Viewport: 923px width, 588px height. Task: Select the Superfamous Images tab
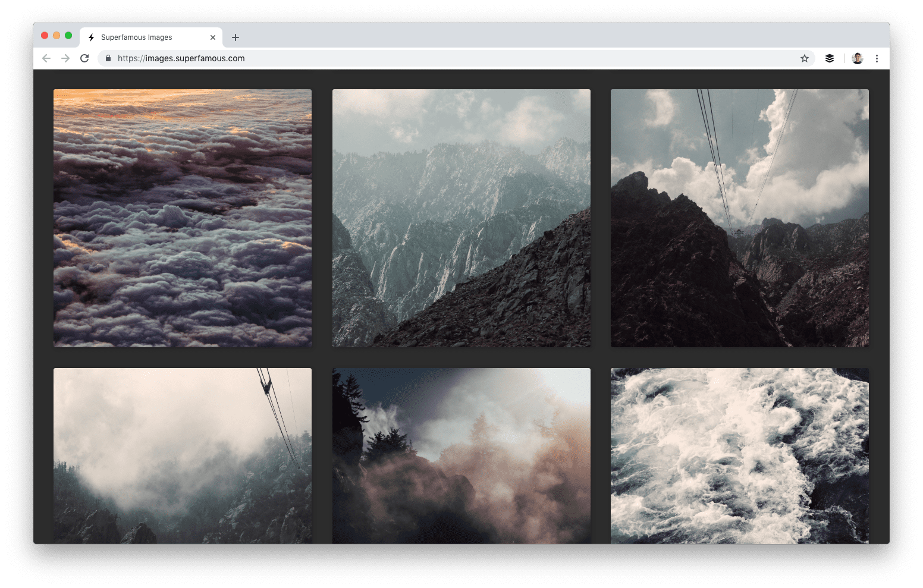[143, 37]
